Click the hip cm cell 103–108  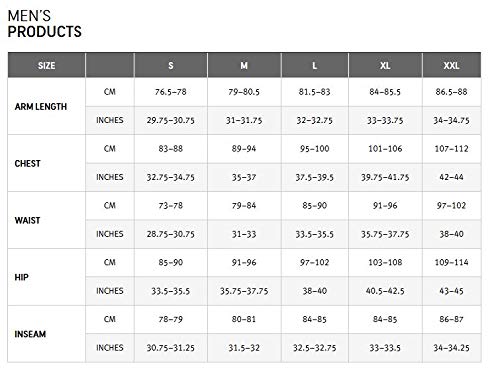pyautogui.click(x=385, y=262)
